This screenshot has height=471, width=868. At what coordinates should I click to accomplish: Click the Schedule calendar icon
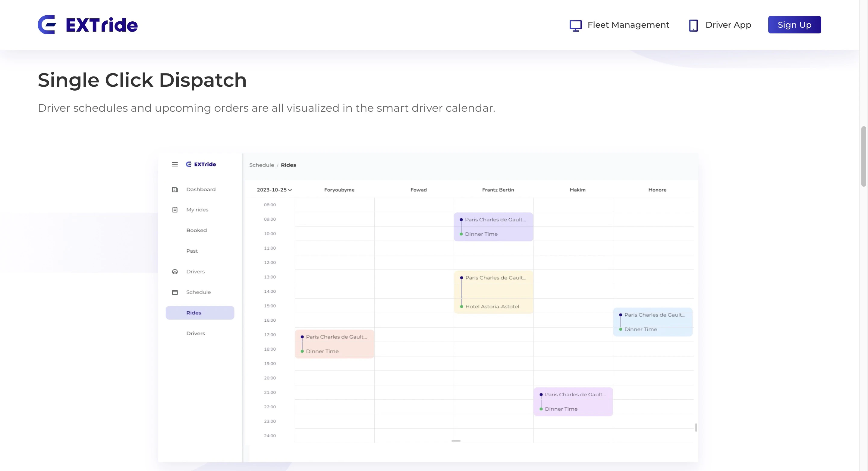click(175, 292)
